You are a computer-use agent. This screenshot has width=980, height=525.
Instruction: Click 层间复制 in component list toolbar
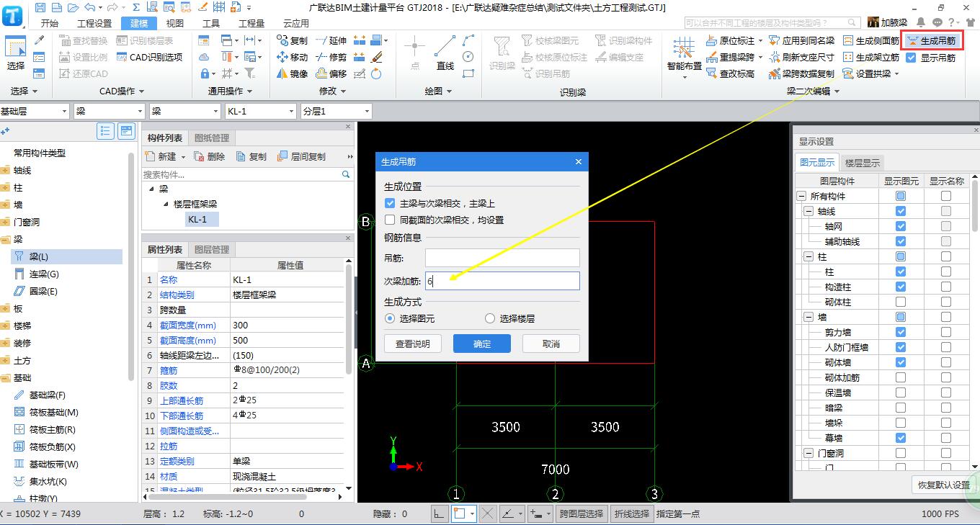coord(301,156)
